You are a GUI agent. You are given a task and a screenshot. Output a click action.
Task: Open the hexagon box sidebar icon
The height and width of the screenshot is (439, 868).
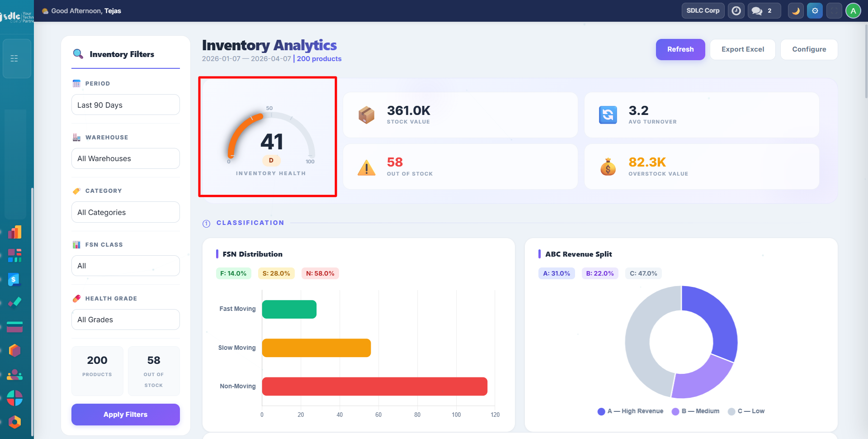click(x=14, y=350)
